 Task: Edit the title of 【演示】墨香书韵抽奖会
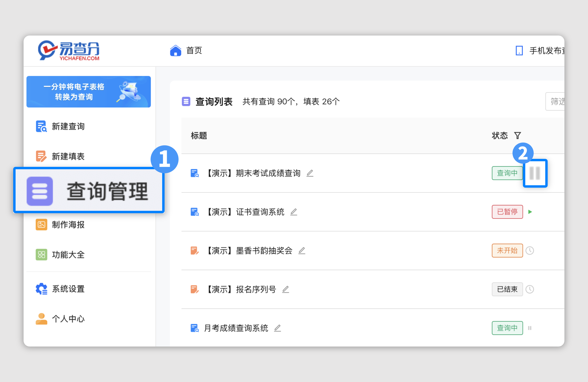click(x=302, y=251)
